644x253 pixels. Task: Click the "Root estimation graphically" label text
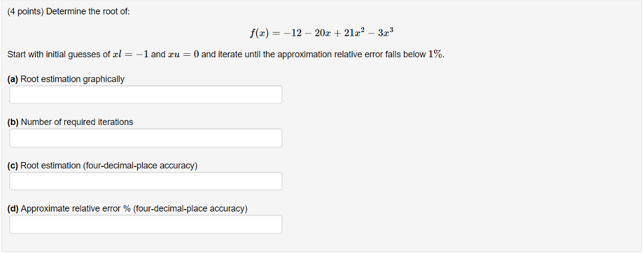72,79
